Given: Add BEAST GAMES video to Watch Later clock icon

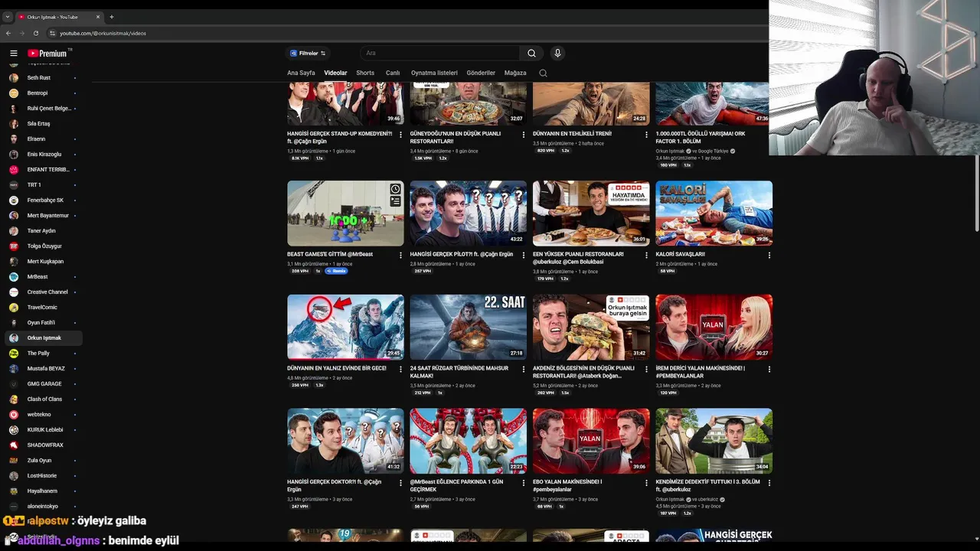Looking at the screenshot, I should 395,189.
